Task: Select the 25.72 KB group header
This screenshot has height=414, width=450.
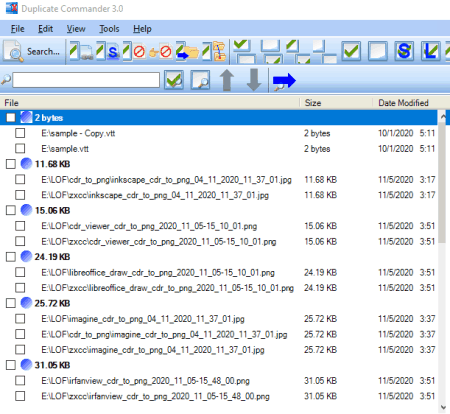Action: pyautogui.click(x=218, y=303)
